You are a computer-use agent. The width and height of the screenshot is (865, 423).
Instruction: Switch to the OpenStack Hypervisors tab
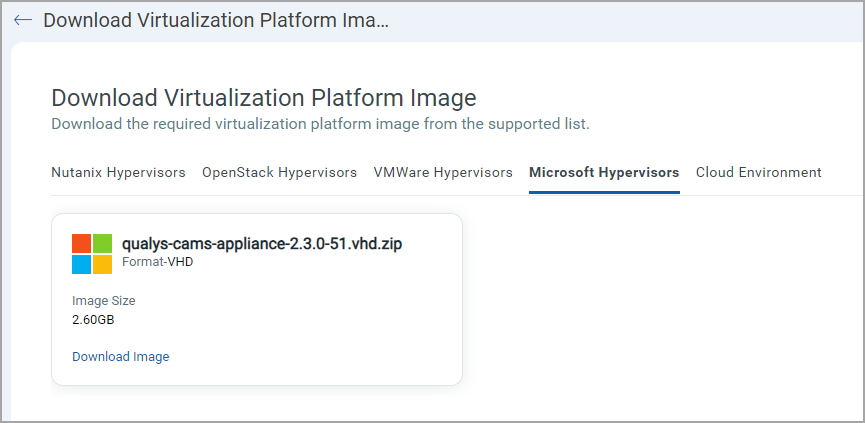tap(279, 172)
